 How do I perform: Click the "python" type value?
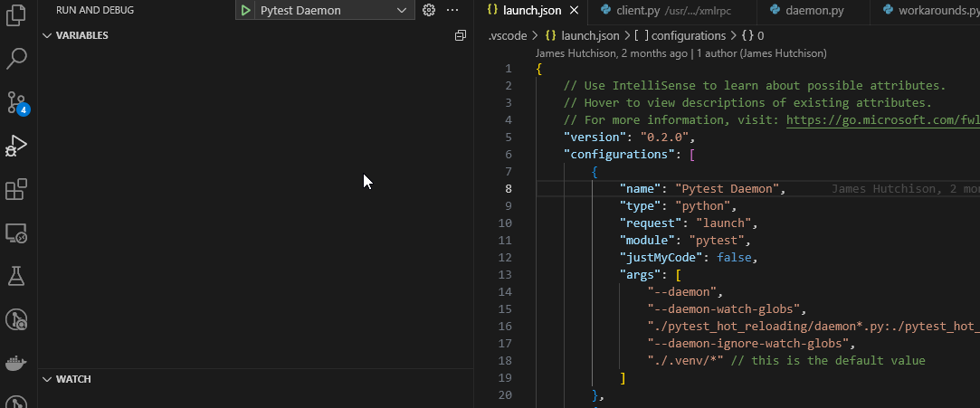[x=702, y=206]
